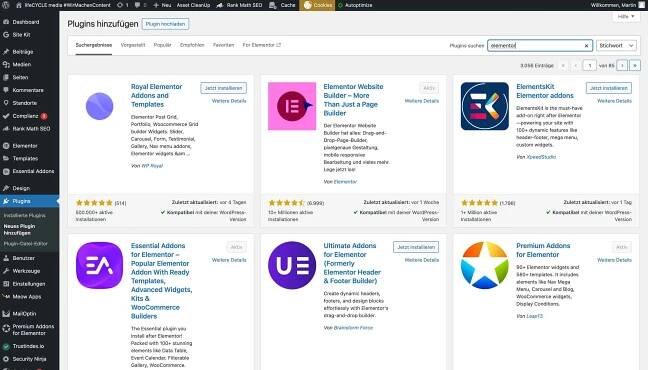Select the Suchergebnisse tab
This screenshot has width=648, height=370.
(93, 45)
